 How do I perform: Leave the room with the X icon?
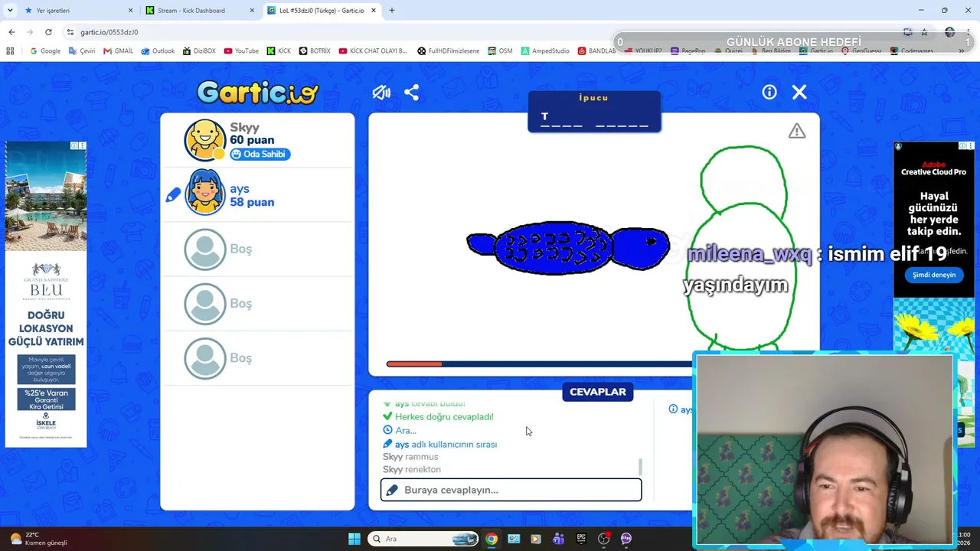click(x=799, y=92)
